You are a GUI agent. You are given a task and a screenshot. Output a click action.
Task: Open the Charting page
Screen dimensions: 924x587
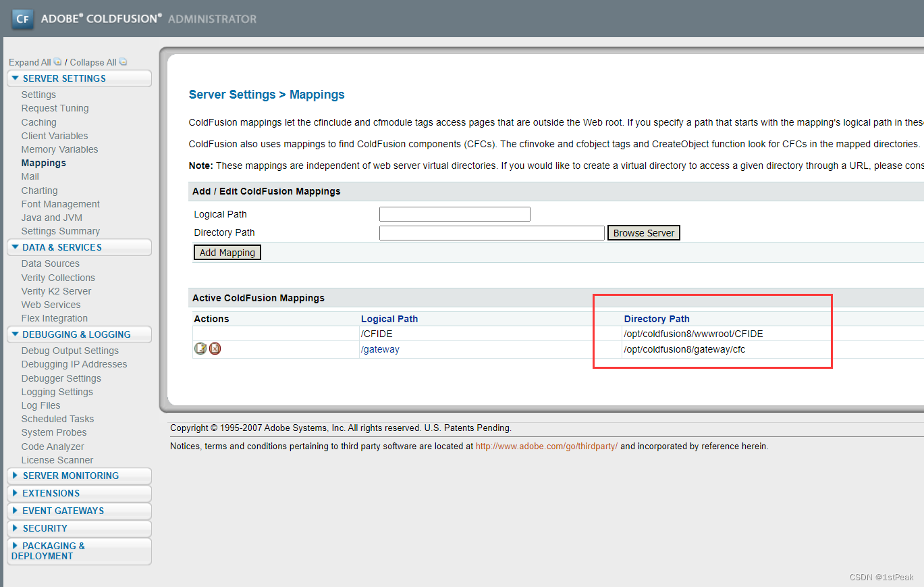pos(39,190)
